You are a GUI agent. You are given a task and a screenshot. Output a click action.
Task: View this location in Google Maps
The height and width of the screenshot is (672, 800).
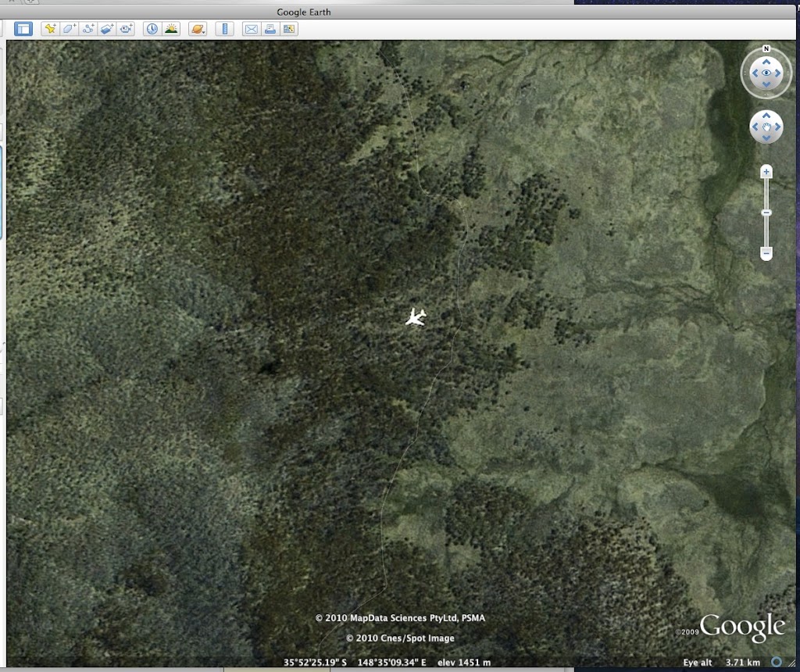[289, 29]
